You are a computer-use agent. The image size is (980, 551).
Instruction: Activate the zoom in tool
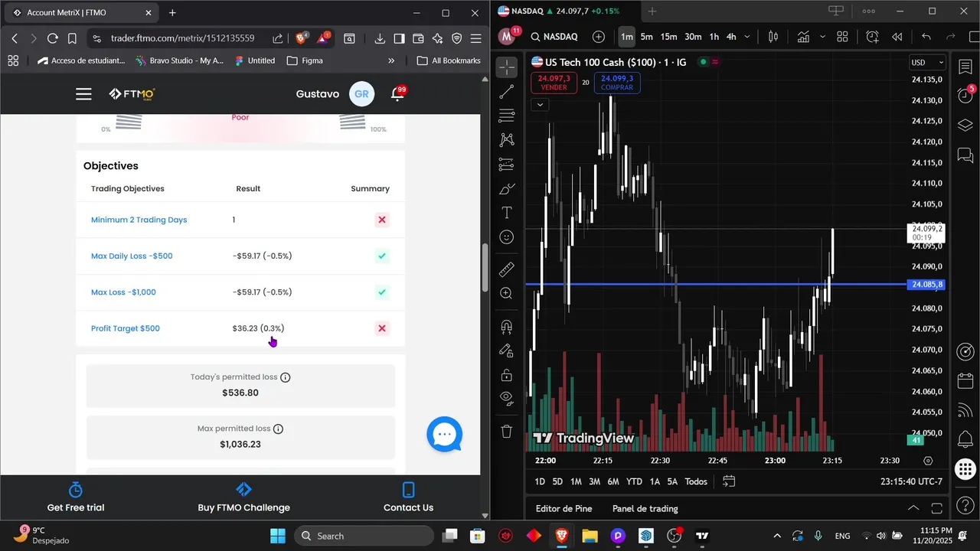coord(507,294)
